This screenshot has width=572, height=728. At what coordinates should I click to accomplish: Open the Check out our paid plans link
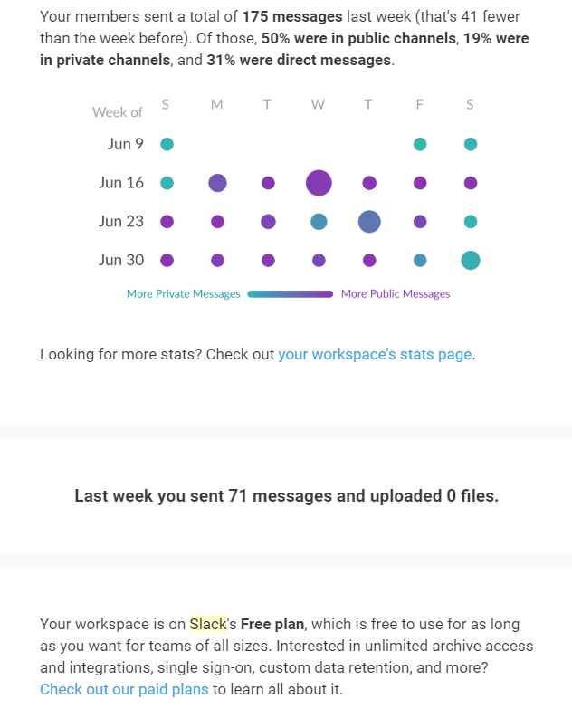pyautogui.click(x=124, y=689)
